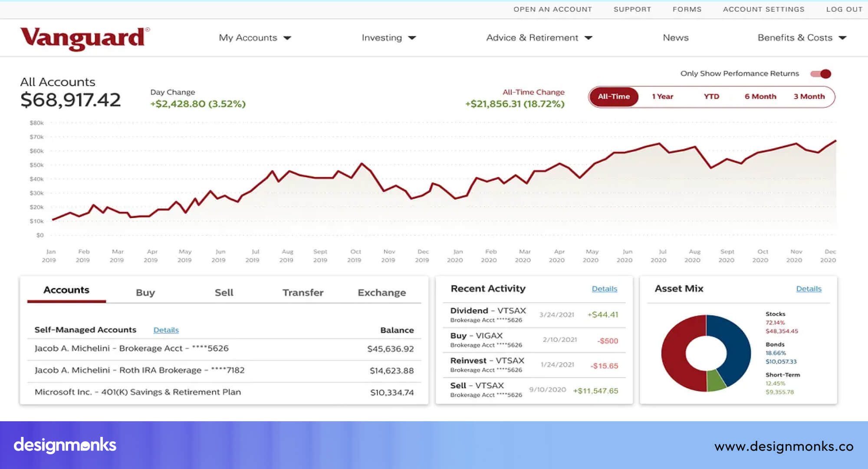Screen dimensions: 868x469
Task: Open Benefits & Costs dropdown arrow
Action: point(842,38)
